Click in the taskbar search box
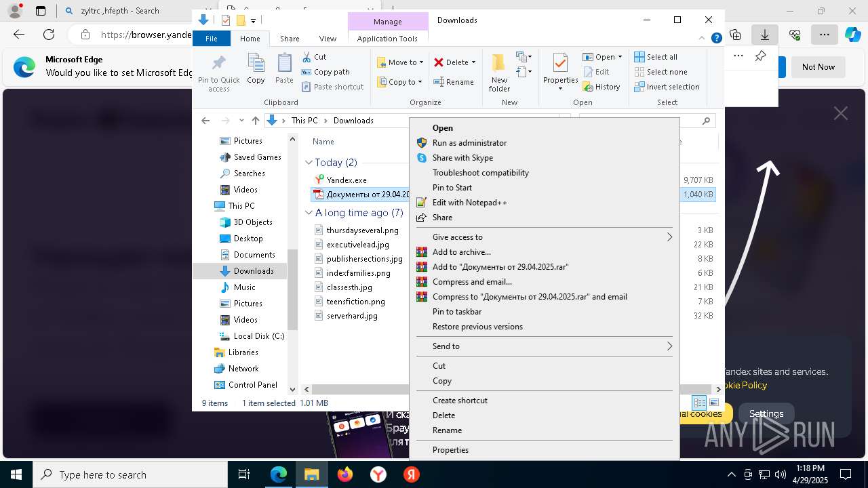 point(130,474)
